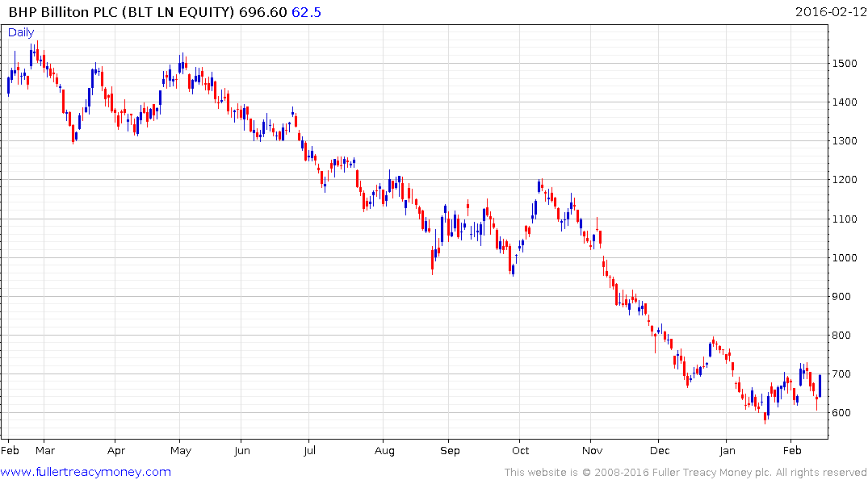Click the Apr month axis label

click(115, 451)
